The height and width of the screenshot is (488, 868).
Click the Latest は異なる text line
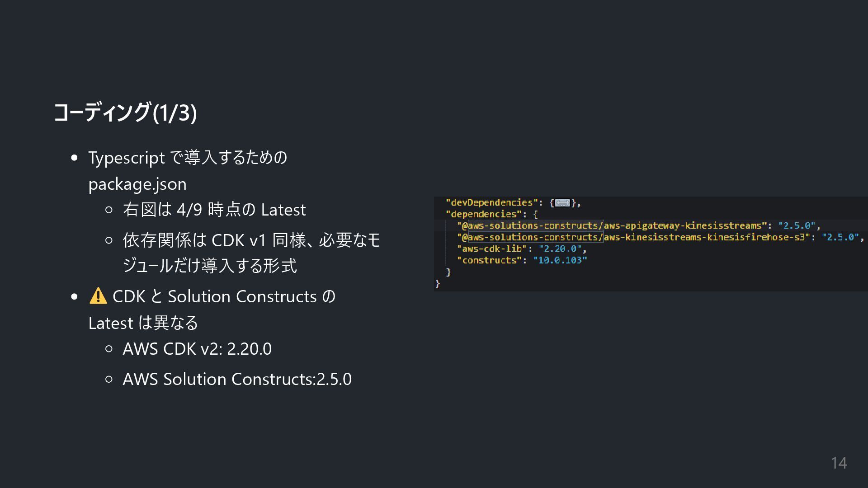[143, 323]
